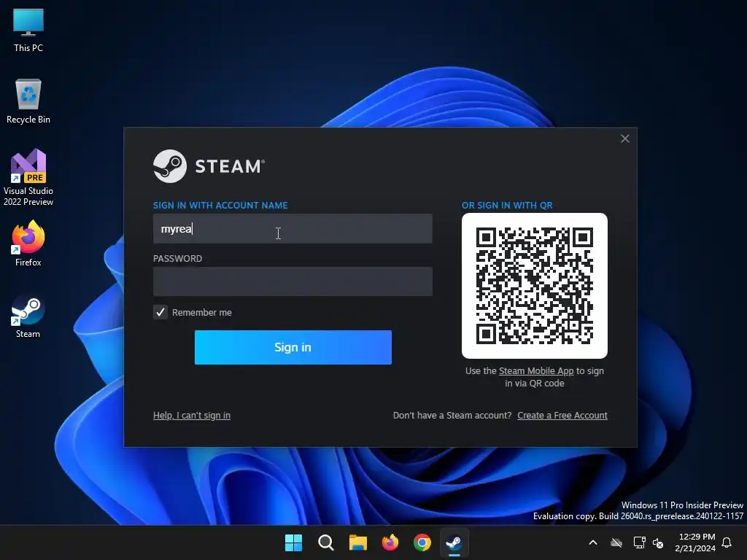Open clock showing 12:29 PM

pyautogui.click(x=695, y=542)
